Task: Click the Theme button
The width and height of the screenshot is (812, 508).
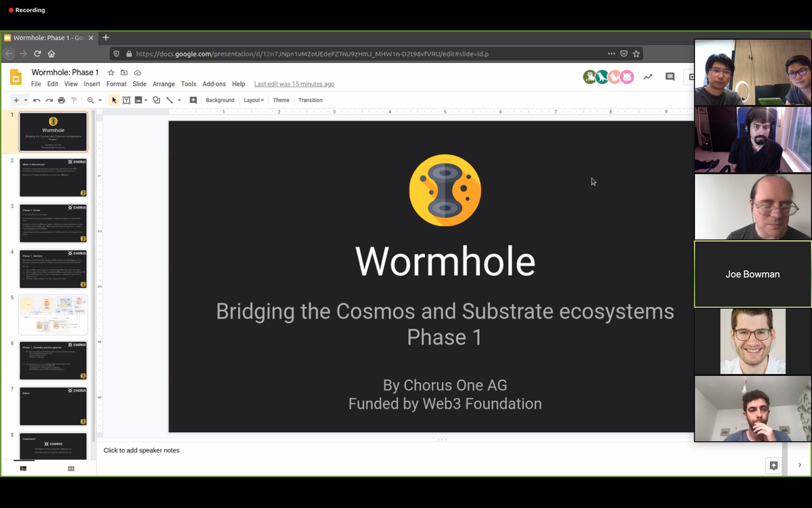Action: [x=281, y=100]
